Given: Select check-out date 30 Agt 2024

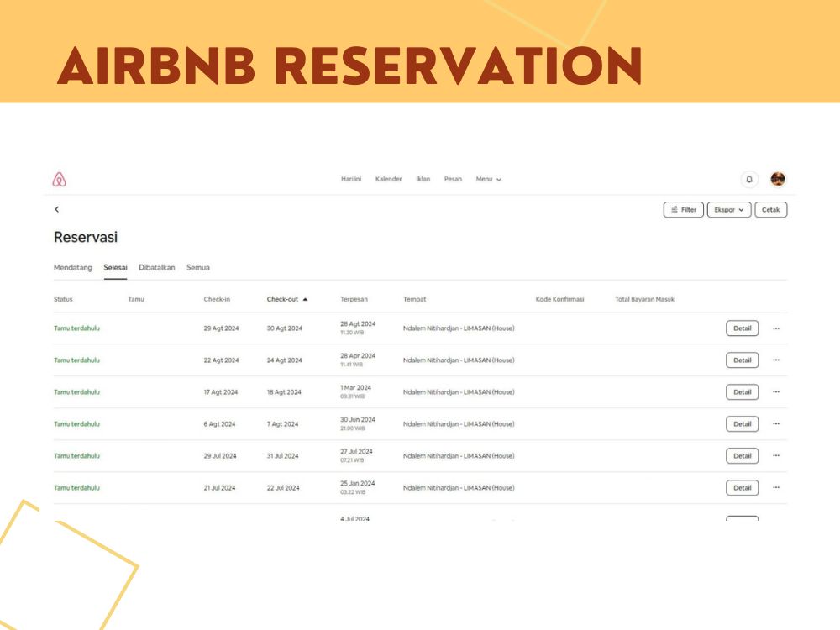Looking at the screenshot, I should 285,328.
